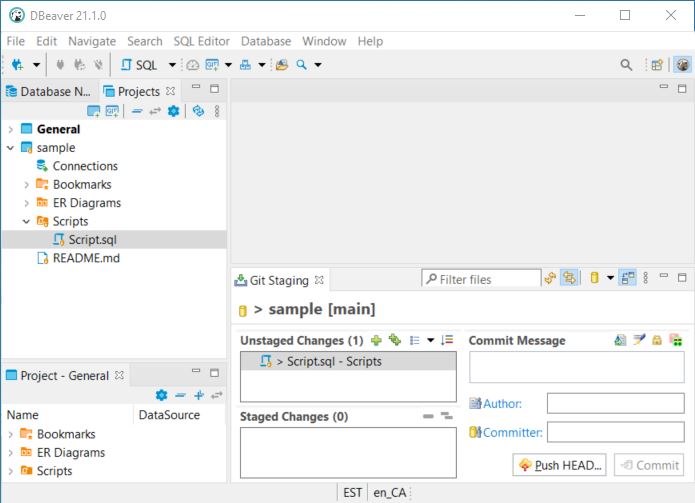Image resolution: width=695 pixels, height=503 pixels.
Task: Toggle Link with Editor in Projects toolbar
Action: [155, 111]
